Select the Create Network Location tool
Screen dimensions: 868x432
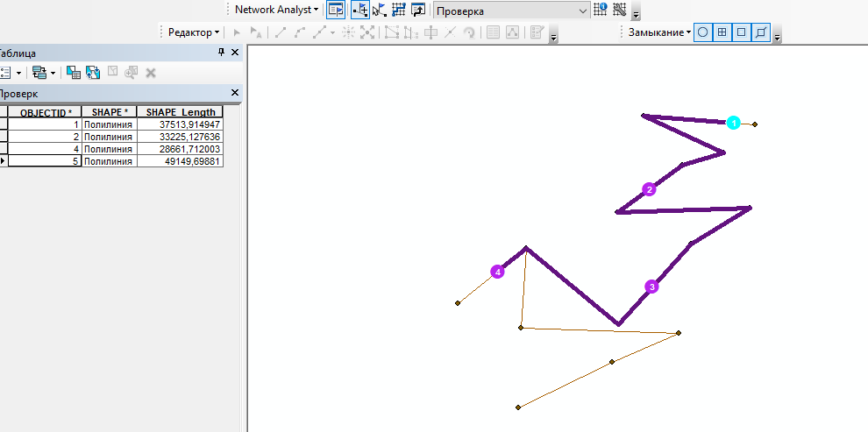[360, 10]
